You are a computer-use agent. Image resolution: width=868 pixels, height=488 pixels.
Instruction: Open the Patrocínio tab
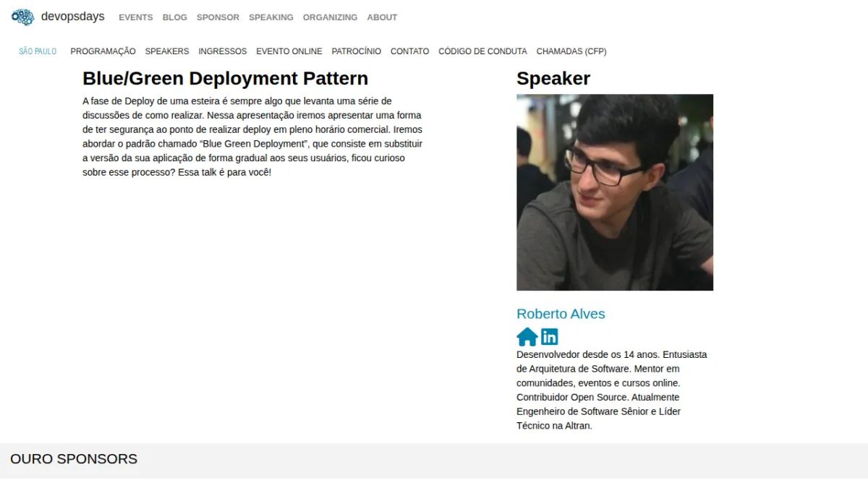click(x=357, y=51)
